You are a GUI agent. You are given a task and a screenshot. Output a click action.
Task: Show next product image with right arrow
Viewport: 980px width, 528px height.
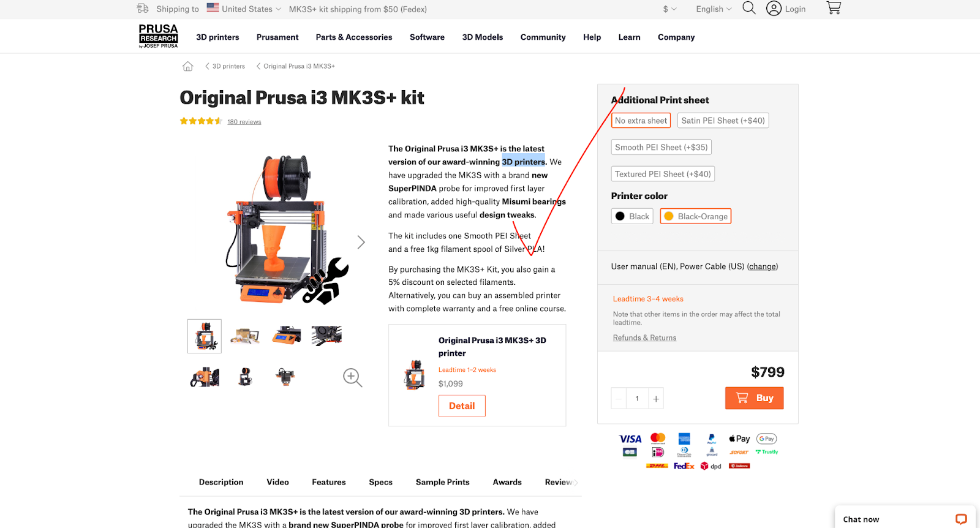(x=361, y=242)
